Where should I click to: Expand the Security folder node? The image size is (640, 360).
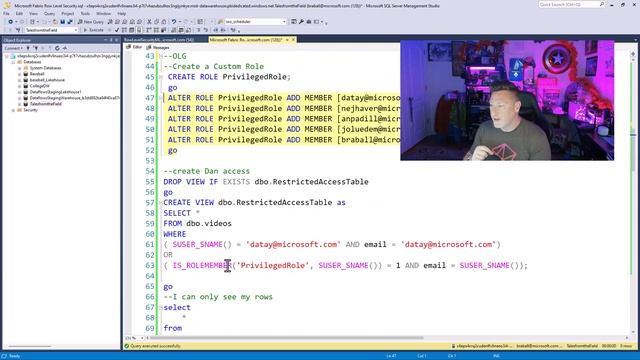point(13,110)
